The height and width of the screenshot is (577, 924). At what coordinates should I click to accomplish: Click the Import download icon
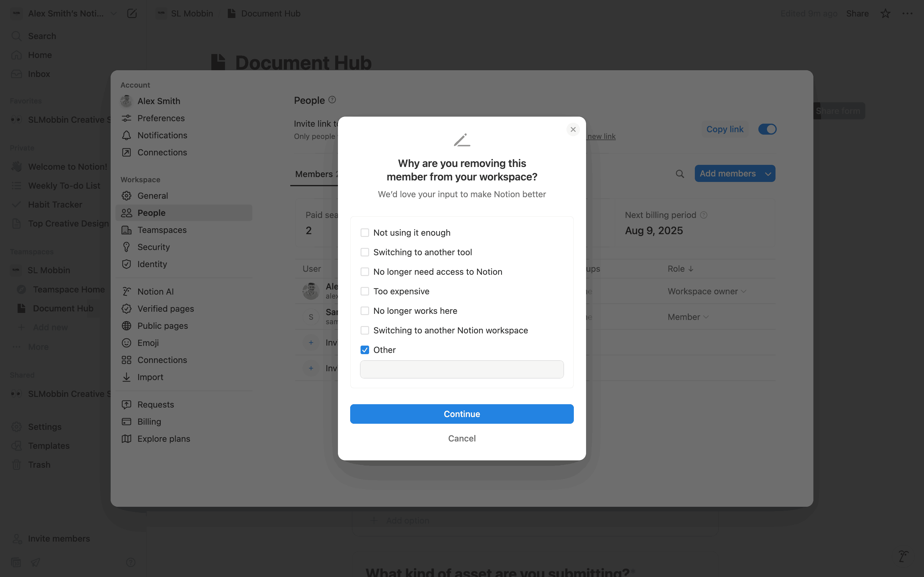127,377
